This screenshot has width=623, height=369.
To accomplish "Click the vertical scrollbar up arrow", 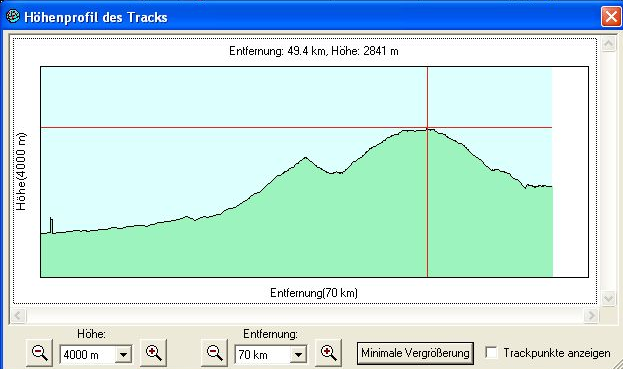I will point(608,44).
